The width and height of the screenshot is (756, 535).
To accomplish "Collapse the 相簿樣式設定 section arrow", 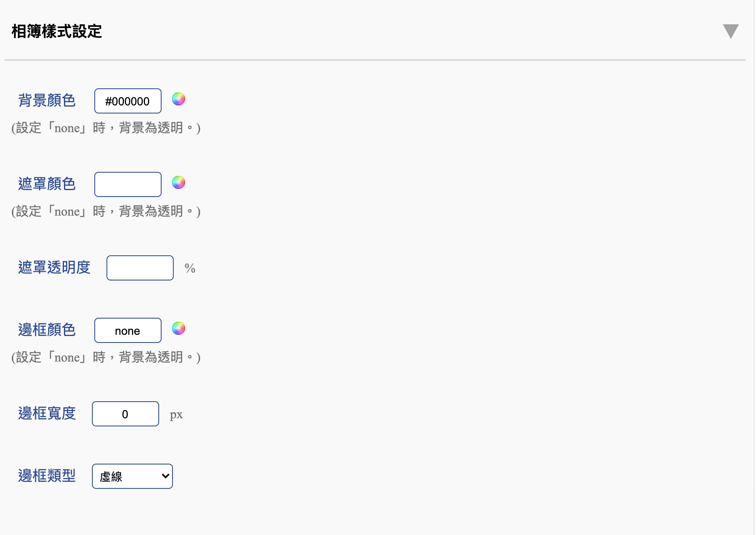I will click(x=730, y=31).
